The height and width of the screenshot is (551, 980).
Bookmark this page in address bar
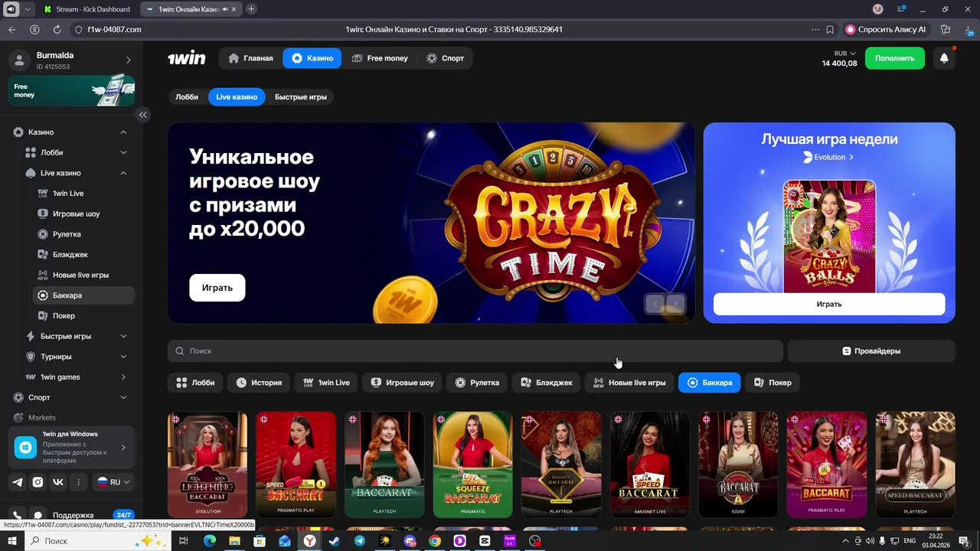coord(830,29)
